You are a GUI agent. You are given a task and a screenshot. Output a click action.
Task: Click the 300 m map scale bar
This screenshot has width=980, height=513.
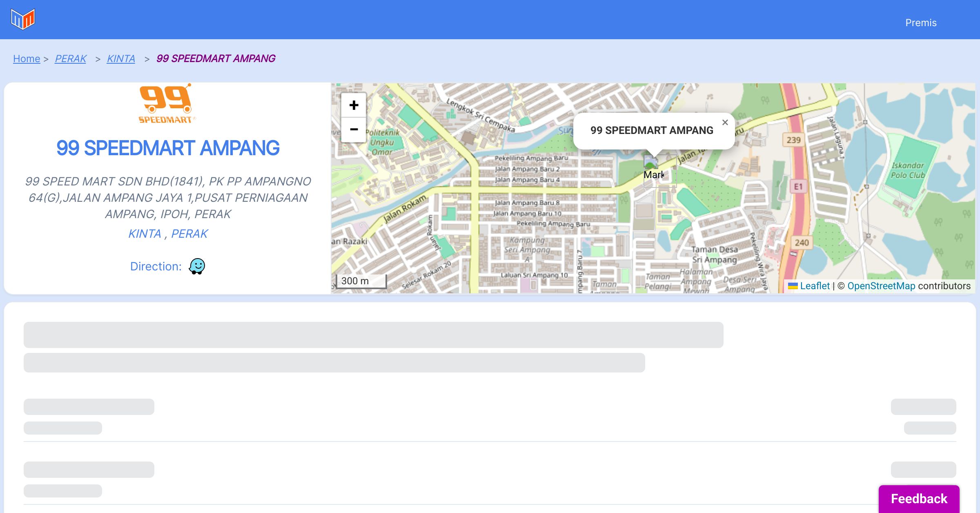pyautogui.click(x=361, y=281)
